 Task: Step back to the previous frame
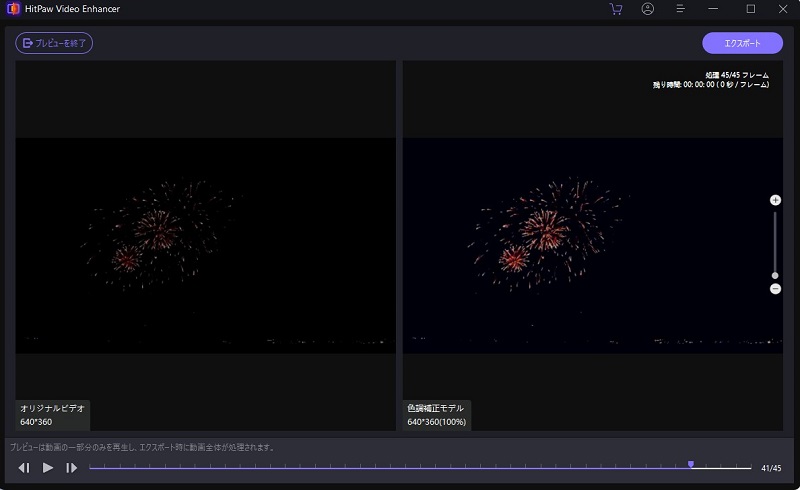pyautogui.click(x=24, y=468)
